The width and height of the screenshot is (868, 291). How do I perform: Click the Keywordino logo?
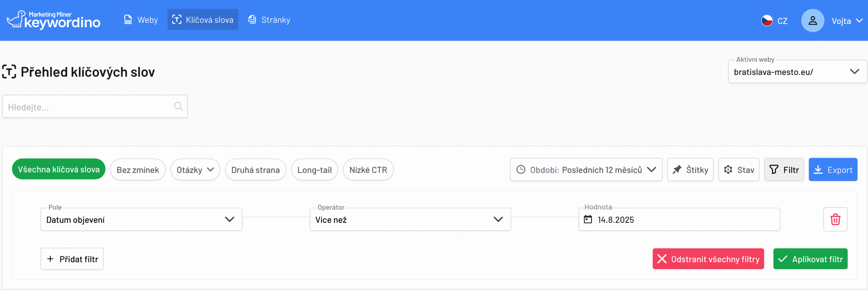[x=54, y=20]
